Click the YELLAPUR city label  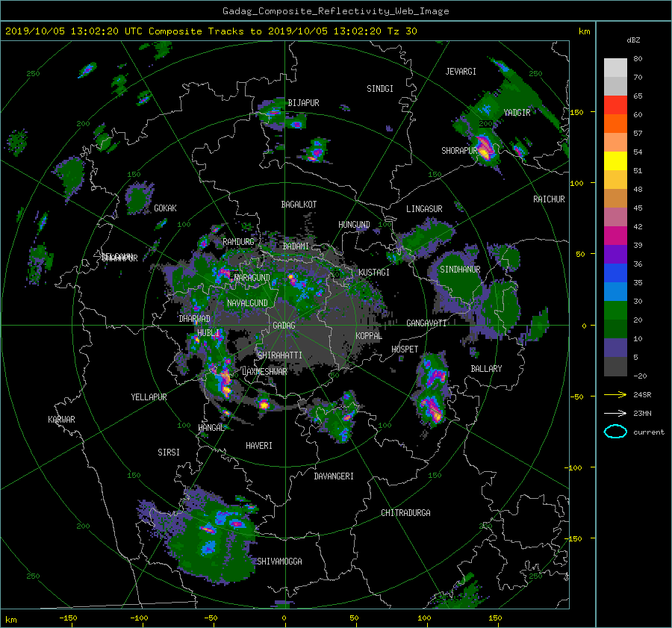click(x=149, y=397)
